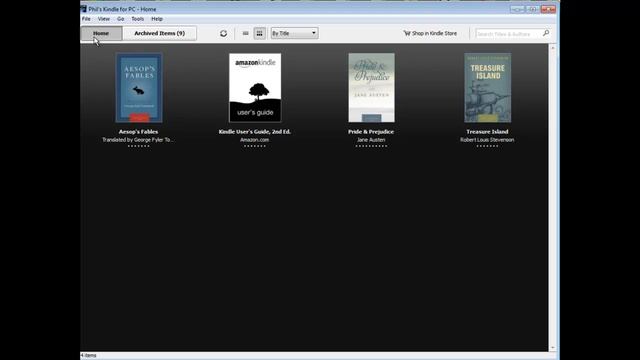Open the Tools menu
The image size is (640, 360).
[138, 19]
